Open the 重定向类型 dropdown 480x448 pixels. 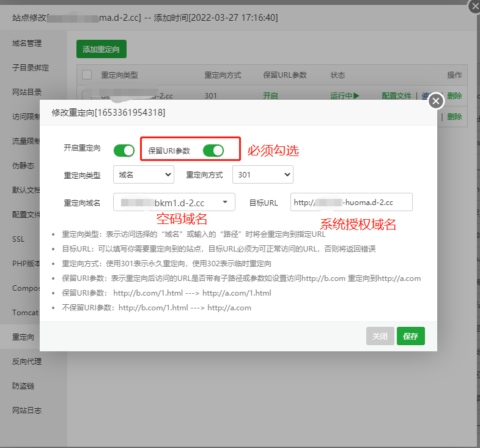144,175
